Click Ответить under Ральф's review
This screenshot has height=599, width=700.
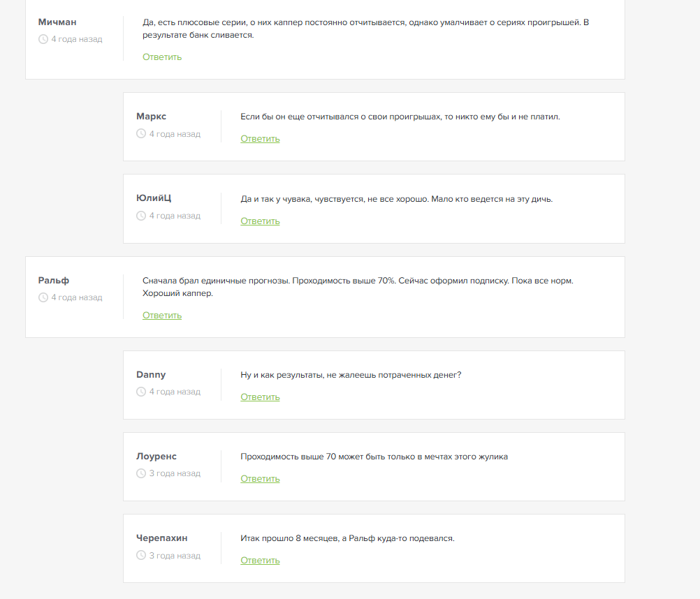point(162,316)
